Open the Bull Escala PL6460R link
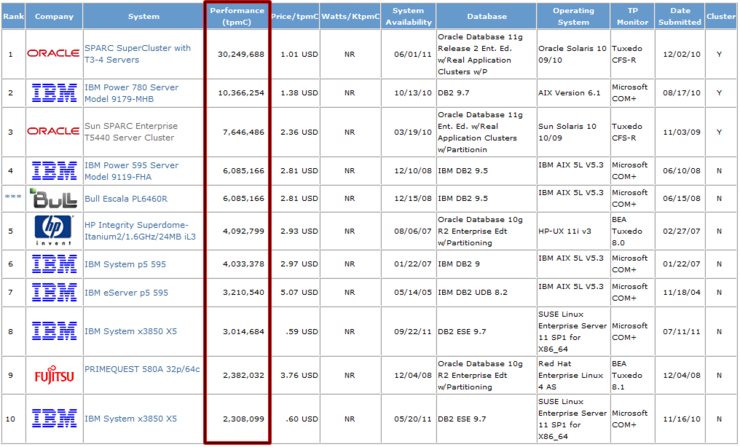This screenshot has height=447, width=740. click(126, 199)
